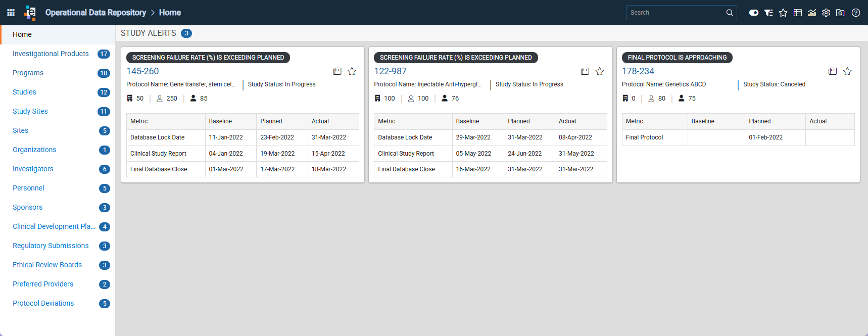Viewport: 868px width, 336px height.
Task: Click planned subjects icon on study 178-234
Action: coord(651,99)
